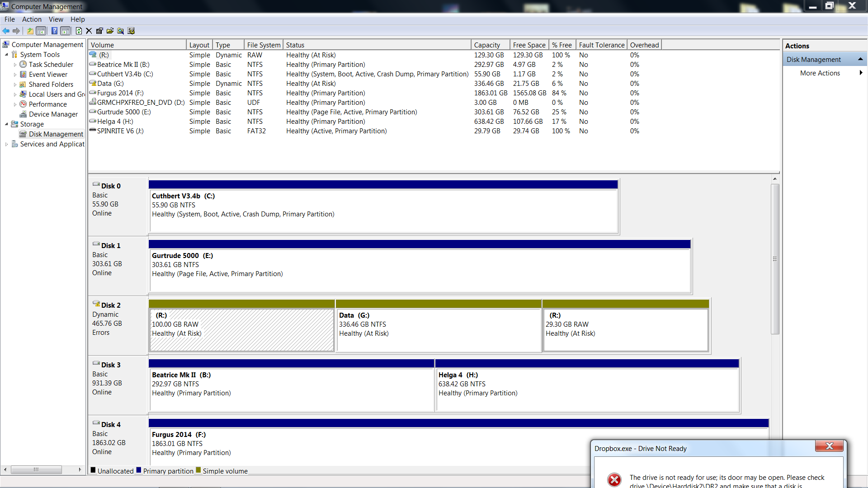
Task: Close the Dropbox.exe Drive Not Ready dialog
Action: [829, 446]
